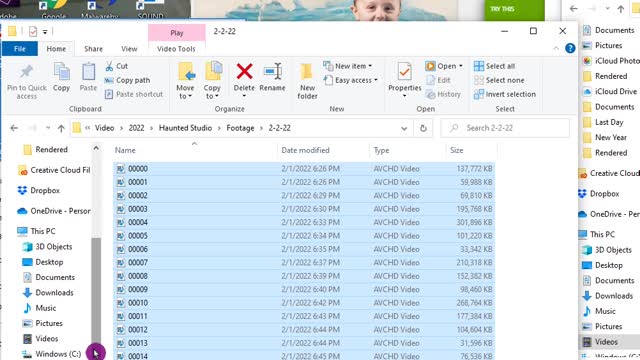Navigate to Footage in the breadcrumb
Viewport: 640px width, 360px height.
[240, 128]
